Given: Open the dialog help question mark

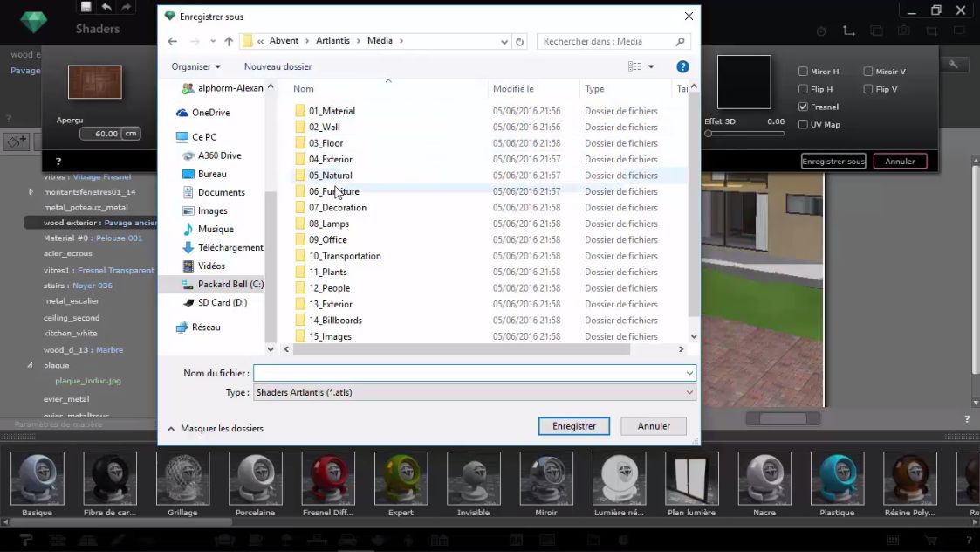Looking at the screenshot, I should click(682, 66).
